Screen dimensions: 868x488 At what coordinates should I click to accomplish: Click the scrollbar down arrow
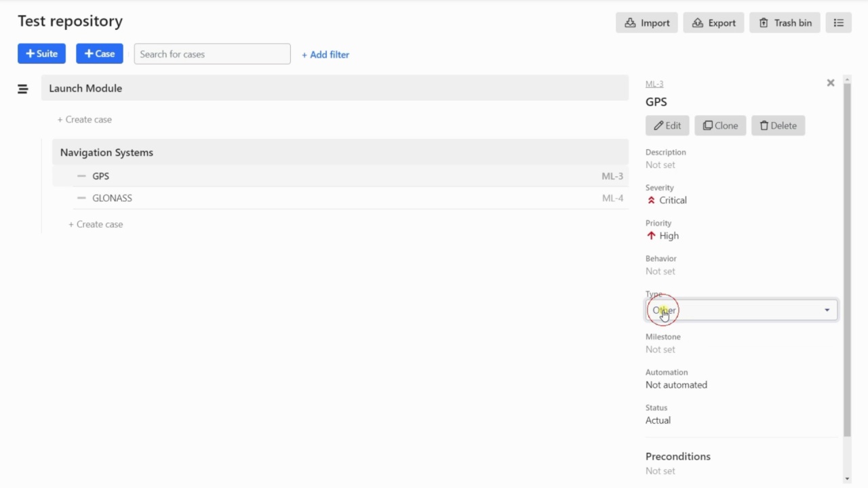tap(847, 479)
